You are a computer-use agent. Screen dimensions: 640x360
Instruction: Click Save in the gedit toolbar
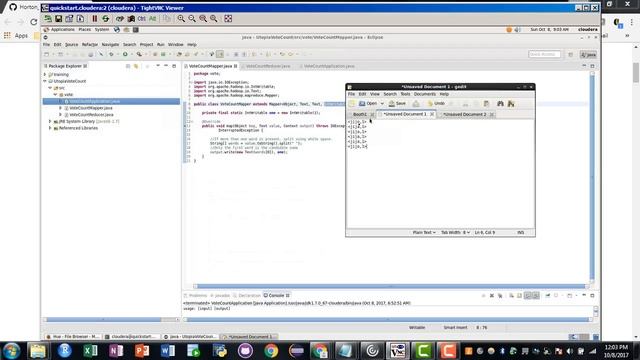(397, 104)
